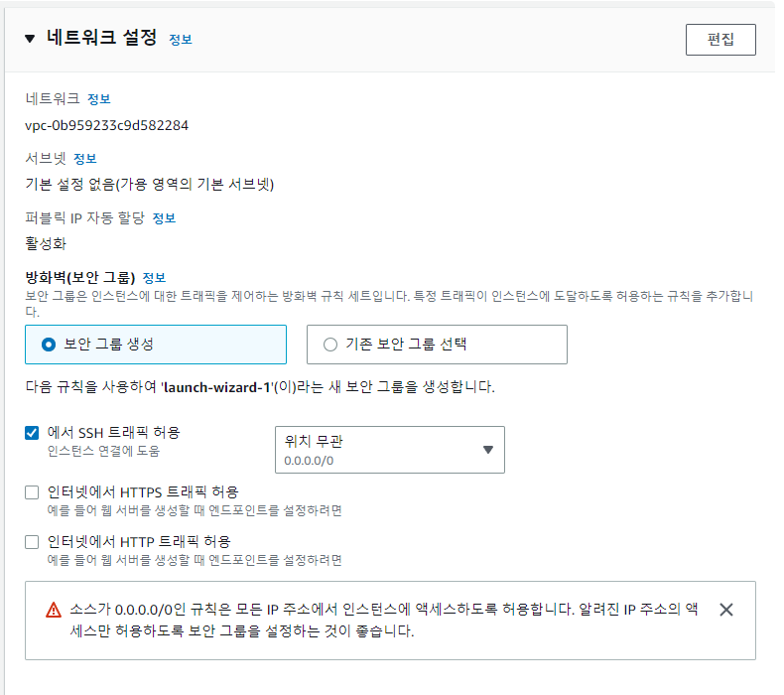This screenshot has width=784, height=695.
Task: Uncheck the SSH 트래픽 허용 checkbox
Action: (32, 433)
